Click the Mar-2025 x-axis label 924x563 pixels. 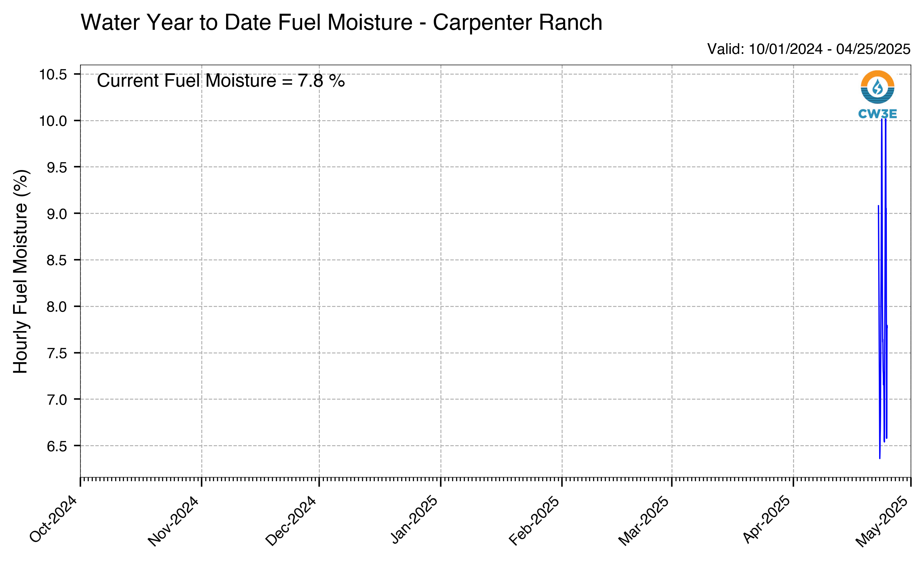tap(643, 521)
